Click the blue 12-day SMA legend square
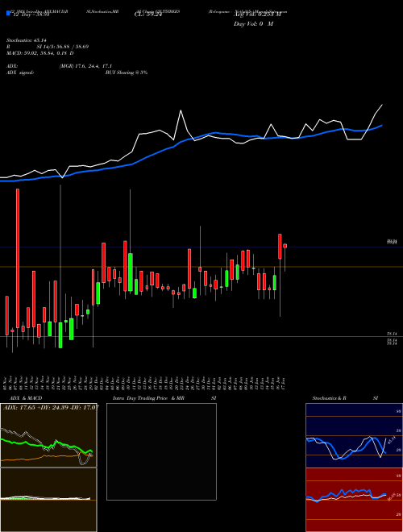Image resolution: width=403 pixels, height=532 pixels. point(8,13)
